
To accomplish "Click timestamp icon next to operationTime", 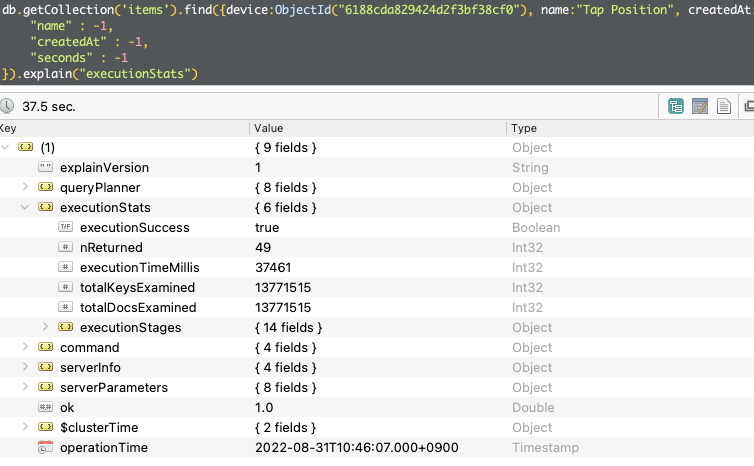I will [x=45, y=447].
